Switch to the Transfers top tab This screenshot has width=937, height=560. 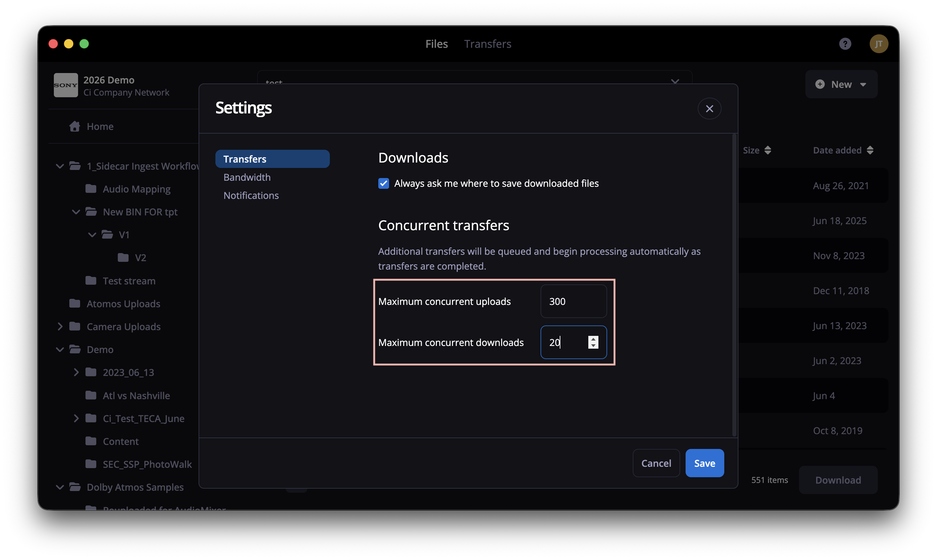[x=487, y=44]
